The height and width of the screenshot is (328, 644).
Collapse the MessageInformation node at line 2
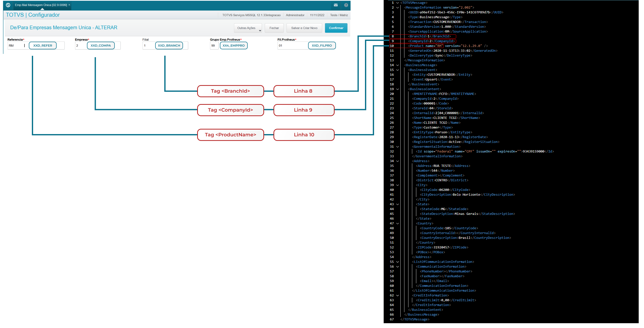click(398, 8)
